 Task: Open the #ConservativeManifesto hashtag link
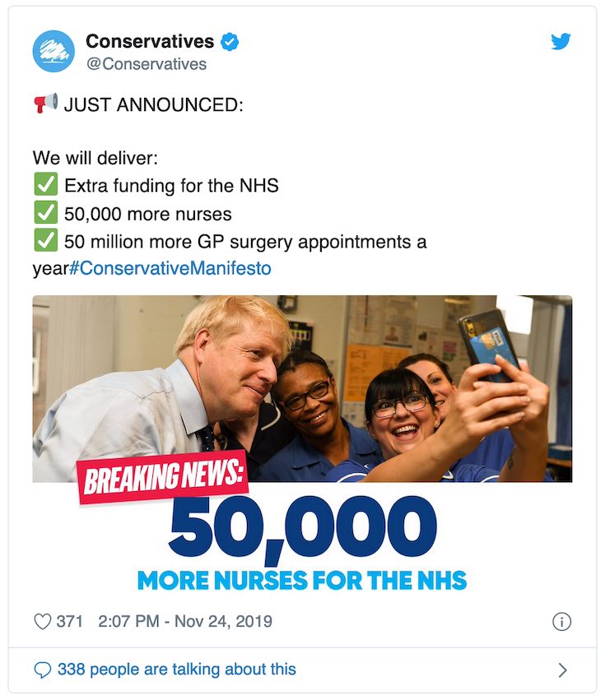(170, 269)
